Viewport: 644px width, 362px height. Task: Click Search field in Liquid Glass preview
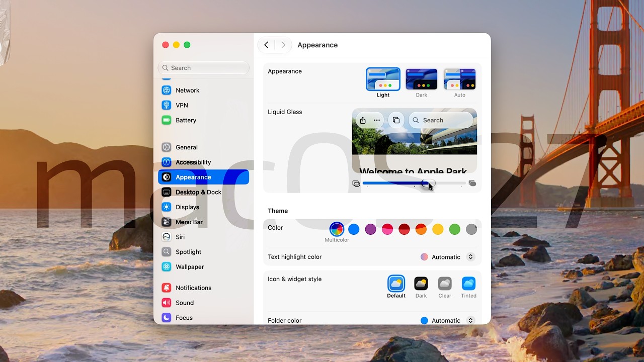tap(441, 120)
